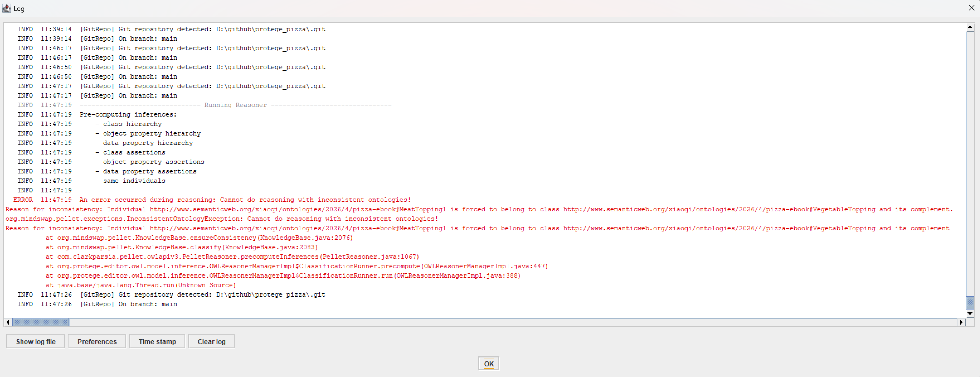
Task: Click the horizontal scrollbar thumb
Action: (41, 322)
